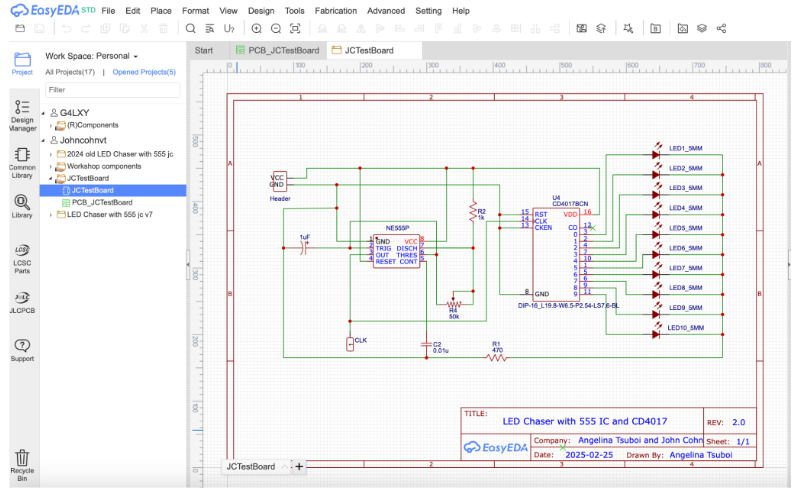Collapse the JCTestBoard project folder
The image size is (797, 493).
[50, 178]
